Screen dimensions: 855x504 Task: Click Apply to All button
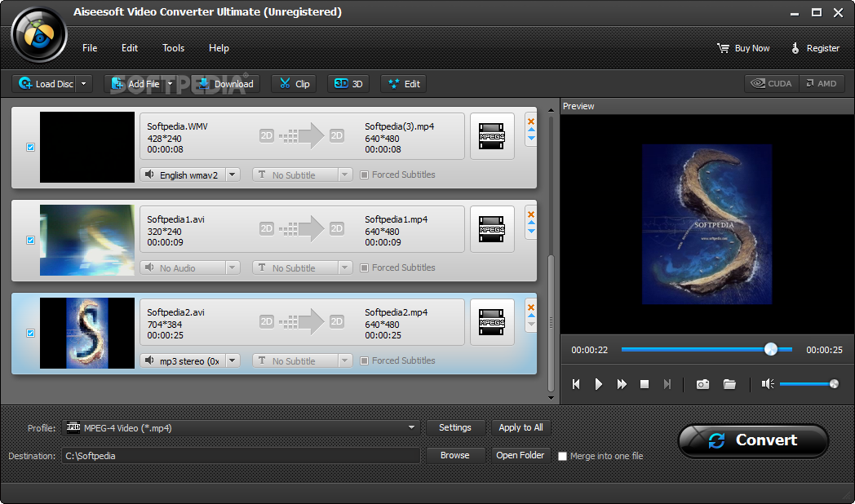tap(521, 427)
